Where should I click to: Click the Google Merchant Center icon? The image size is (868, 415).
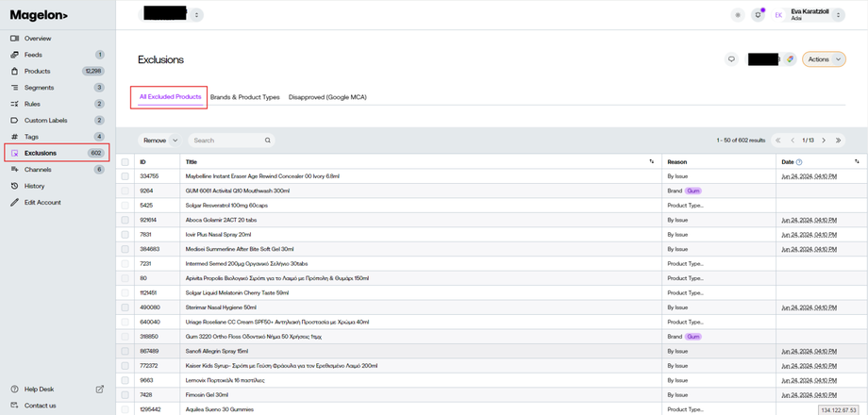790,59
